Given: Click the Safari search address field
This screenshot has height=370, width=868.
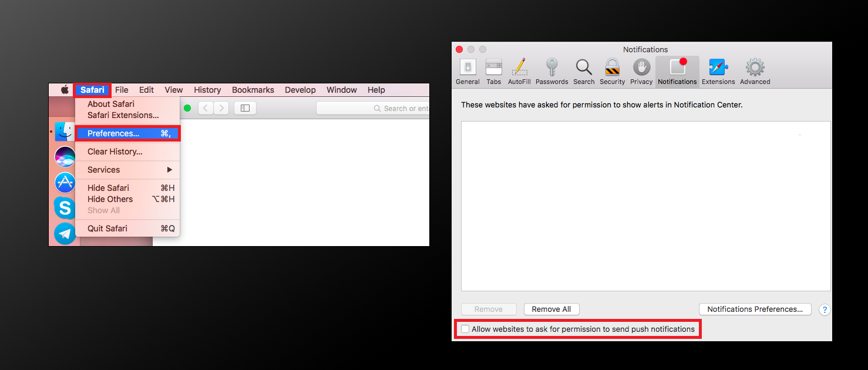Looking at the screenshot, I should (373, 108).
